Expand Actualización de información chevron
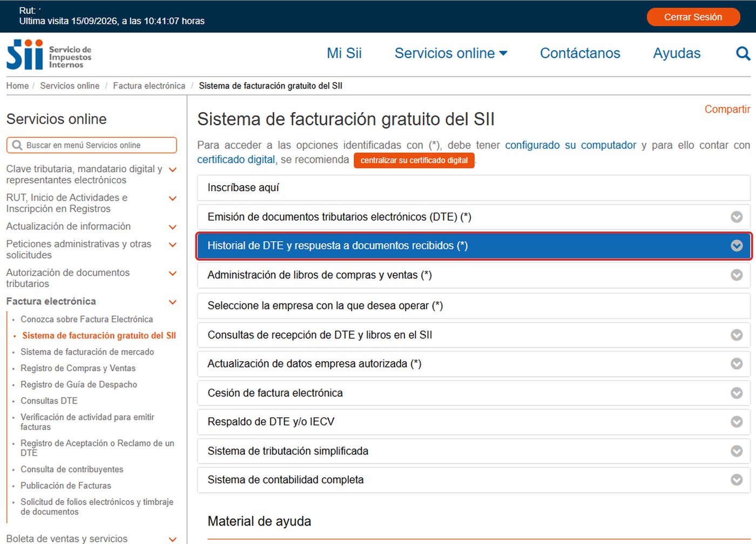Screen dimensions: 756x544 173,227
